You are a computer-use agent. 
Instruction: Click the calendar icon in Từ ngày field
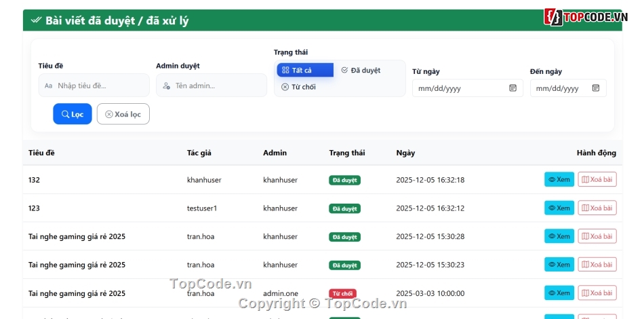point(512,88)
